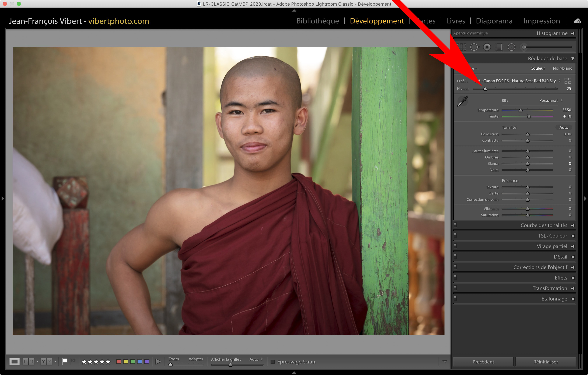Choose the Radial Filter tool
Screen dimensions: 588x375
(511, 47)
